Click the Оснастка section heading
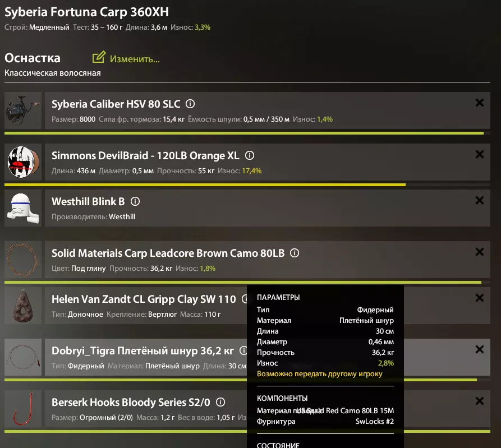 pos(33,58)
